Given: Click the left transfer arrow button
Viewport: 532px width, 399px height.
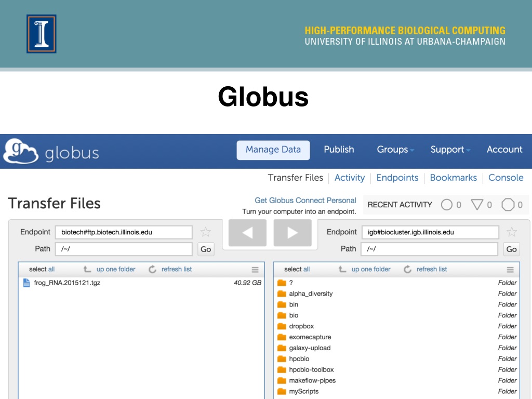Looking at the screenshot, I should coord(247,233).
